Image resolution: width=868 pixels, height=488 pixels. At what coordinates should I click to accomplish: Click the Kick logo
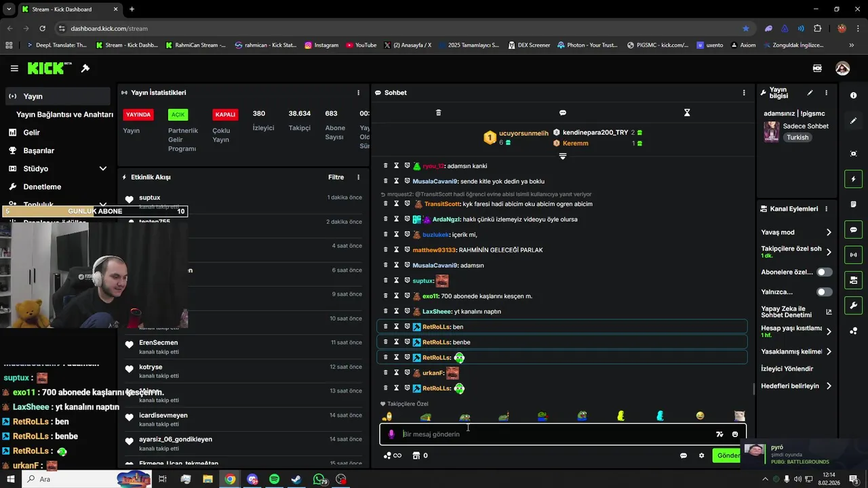coord(49,68)
